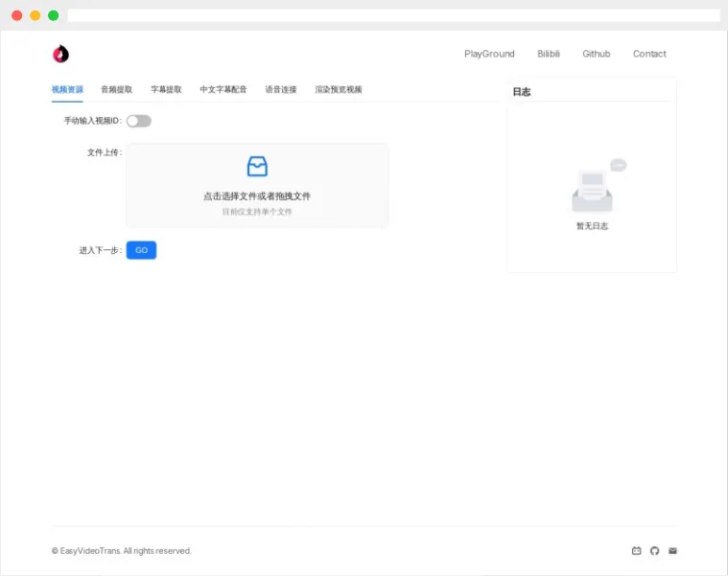The height and width of the screenshot is (576, 728).
Task: Click the EasyVideoTrans flame logo
Action: (60, 54)
